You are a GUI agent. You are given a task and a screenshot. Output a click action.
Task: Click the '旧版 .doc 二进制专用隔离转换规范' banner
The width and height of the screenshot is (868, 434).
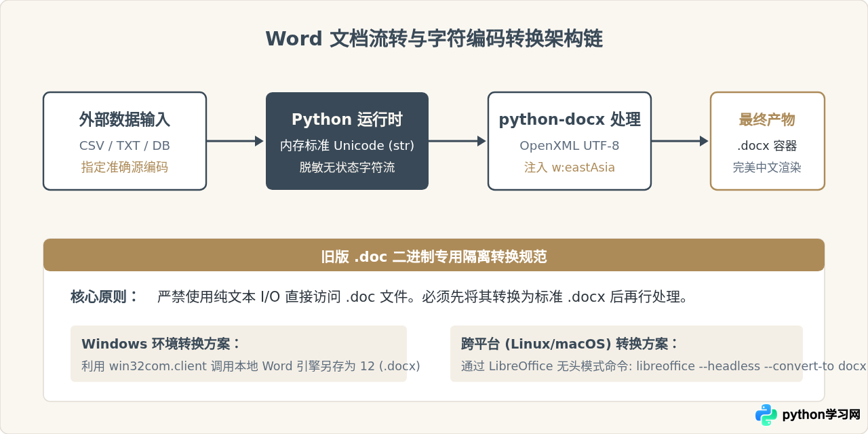click(x=434, y=255)
